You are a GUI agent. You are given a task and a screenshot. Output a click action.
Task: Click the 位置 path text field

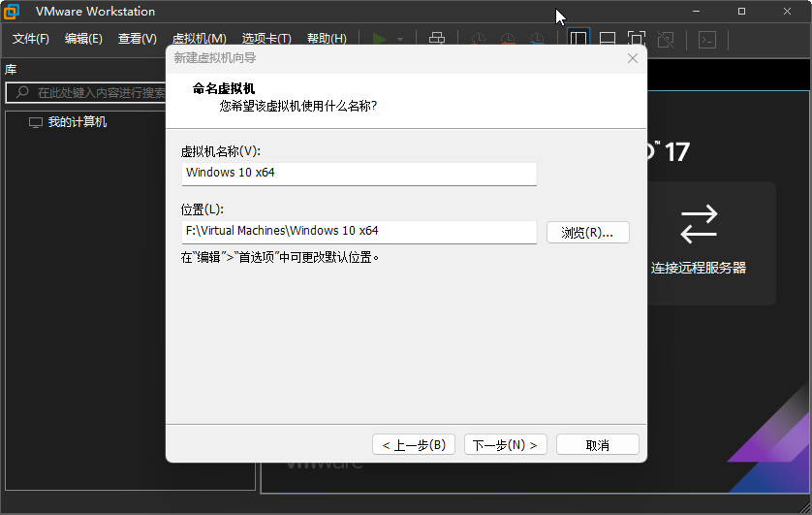point(359,231)
